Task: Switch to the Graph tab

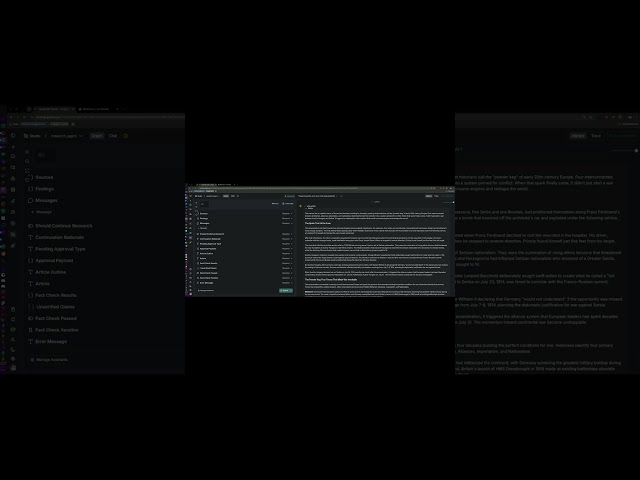Action: point(226,196)
